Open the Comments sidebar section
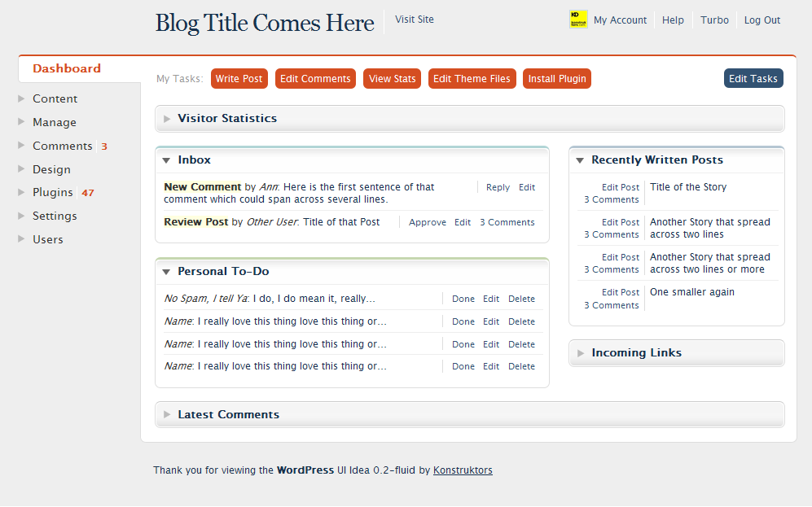Image resolution: width=812 pixels, height=507 pixels. (x=62, y=146)
